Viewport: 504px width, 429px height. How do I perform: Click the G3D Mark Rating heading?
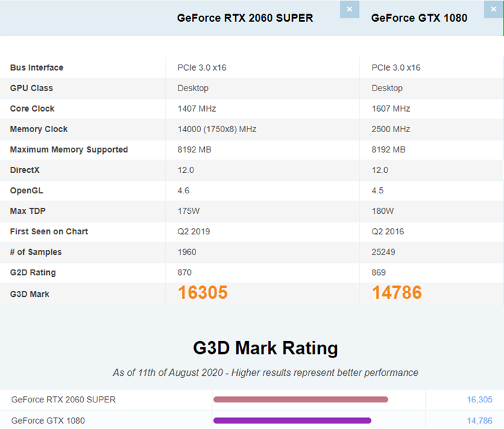266,348
